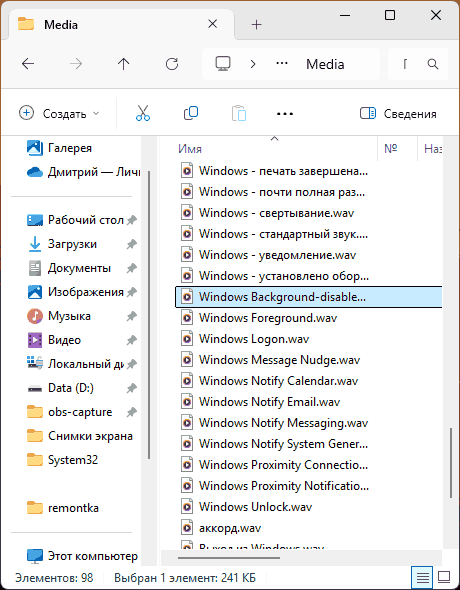Toggle the Сведения details pane
This screenshot has height=590, width=460.
point(398,113)
